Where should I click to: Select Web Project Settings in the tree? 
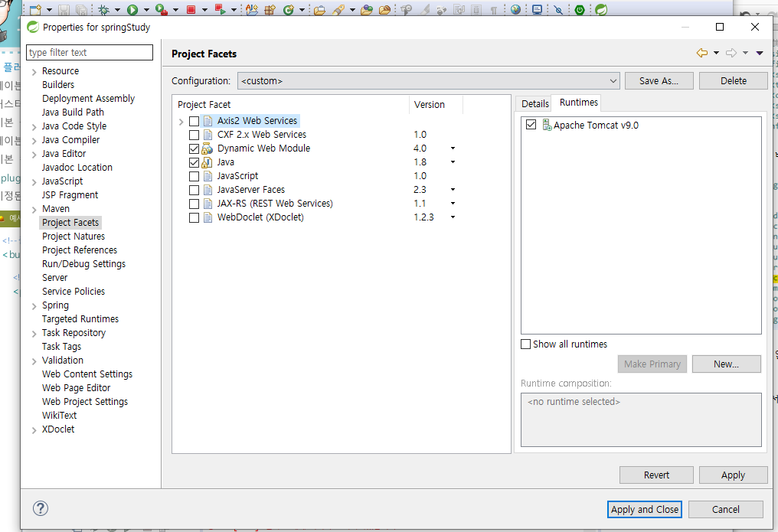pyautogui.click(x=85, y=402)
